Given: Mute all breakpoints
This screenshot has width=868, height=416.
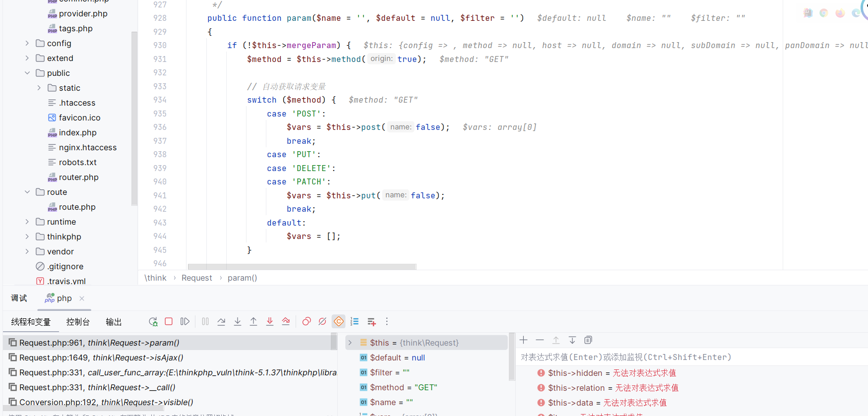Looking at the screenshot, I should tap(322, 321).
